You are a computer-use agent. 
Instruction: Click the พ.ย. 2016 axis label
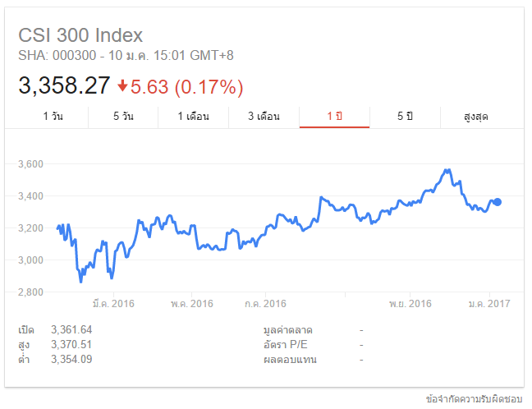click(410, 303)
